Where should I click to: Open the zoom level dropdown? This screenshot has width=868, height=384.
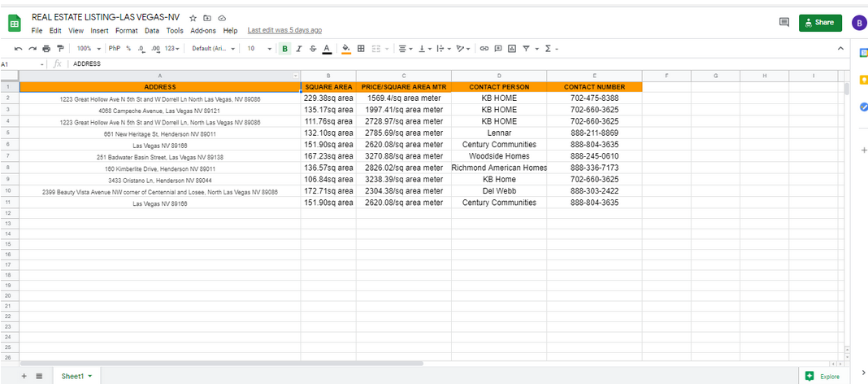coord(89,49)
